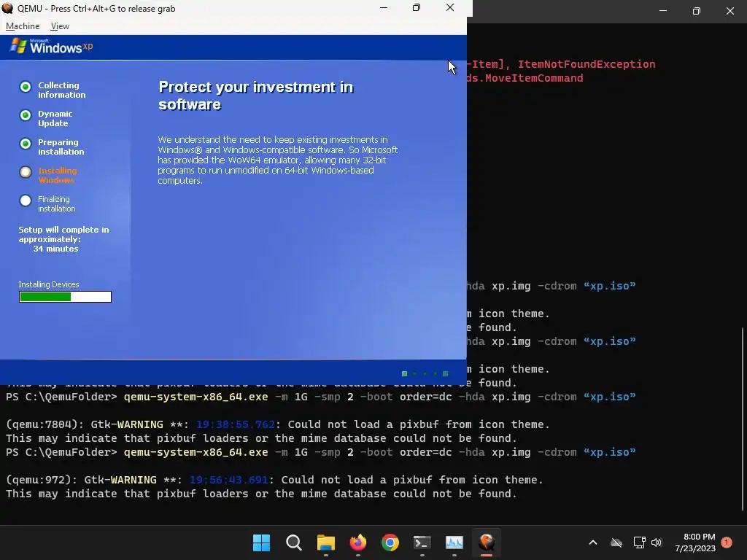Viewport: 747px width, 560px height.
Task: Open the clock showing 8:00 PM
Action: (x=695, y=542)
